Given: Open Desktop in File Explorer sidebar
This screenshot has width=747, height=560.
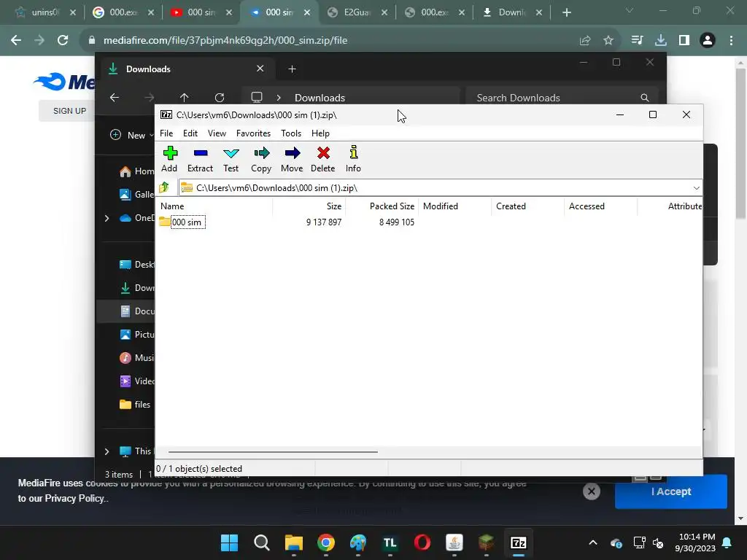Looking at the screenshot, I should tap(136, 265).
